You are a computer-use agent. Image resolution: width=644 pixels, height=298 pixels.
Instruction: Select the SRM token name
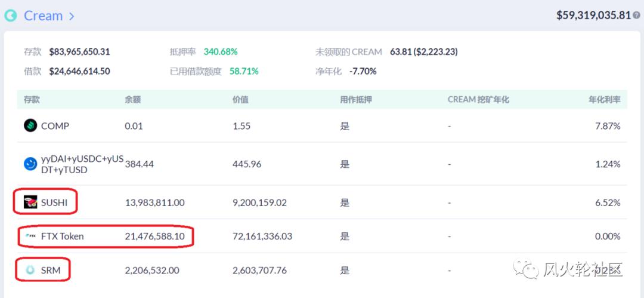coord(51,271)
